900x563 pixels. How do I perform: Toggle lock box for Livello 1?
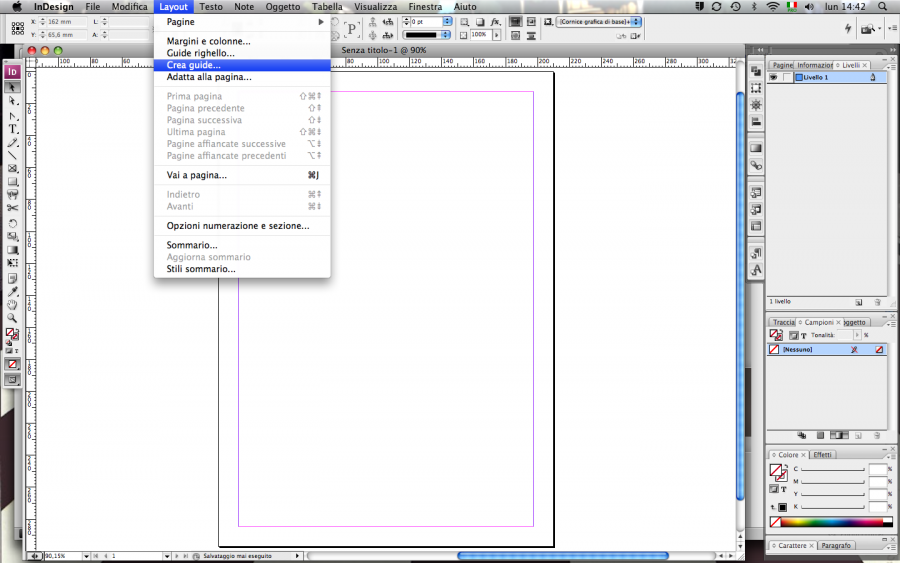click(786, 77)
